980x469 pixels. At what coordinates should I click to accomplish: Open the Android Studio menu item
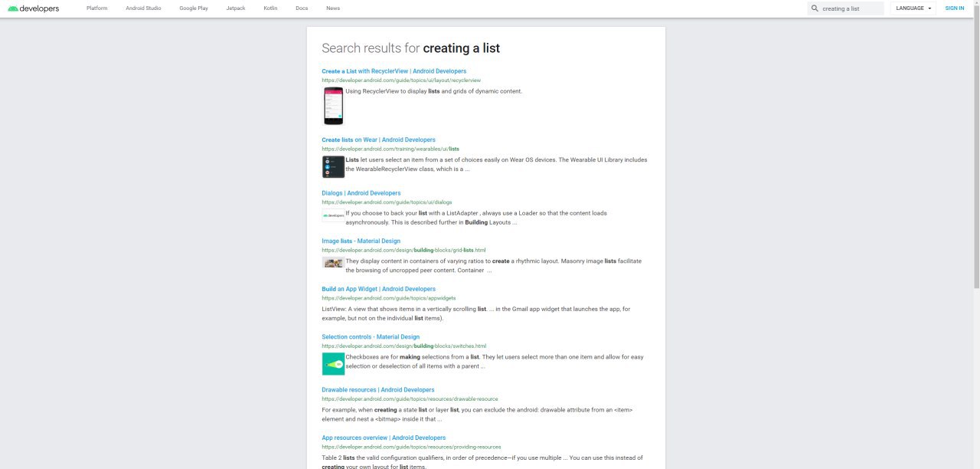[x=143, y=8]
